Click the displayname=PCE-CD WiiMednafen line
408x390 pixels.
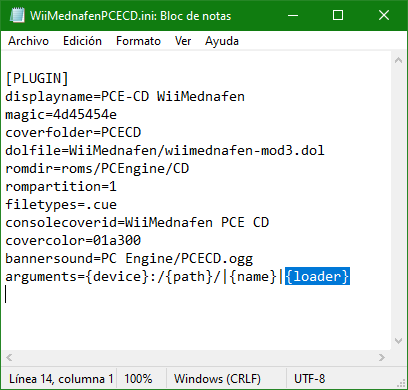tap(125, 97)
